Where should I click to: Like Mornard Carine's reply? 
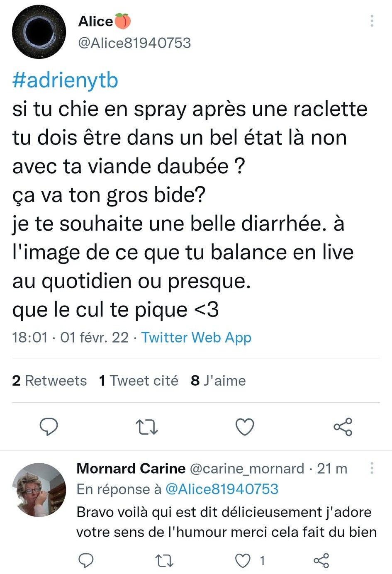(x=243, y=561)
